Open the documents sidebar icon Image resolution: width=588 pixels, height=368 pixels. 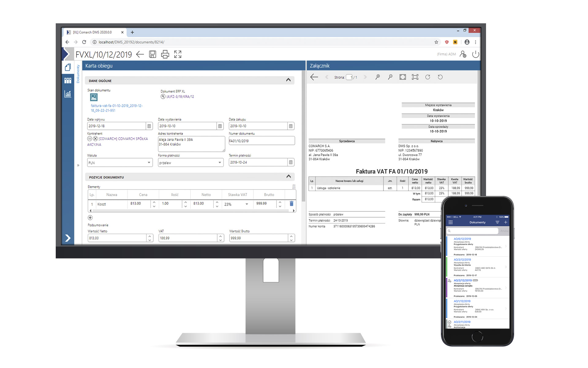coord(68,67)
